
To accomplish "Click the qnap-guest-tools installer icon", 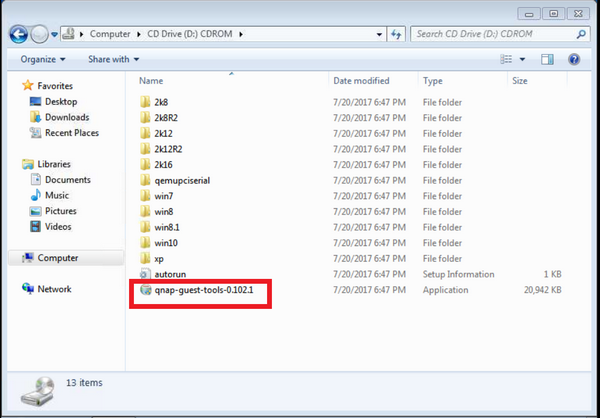I will click(146, 290).
